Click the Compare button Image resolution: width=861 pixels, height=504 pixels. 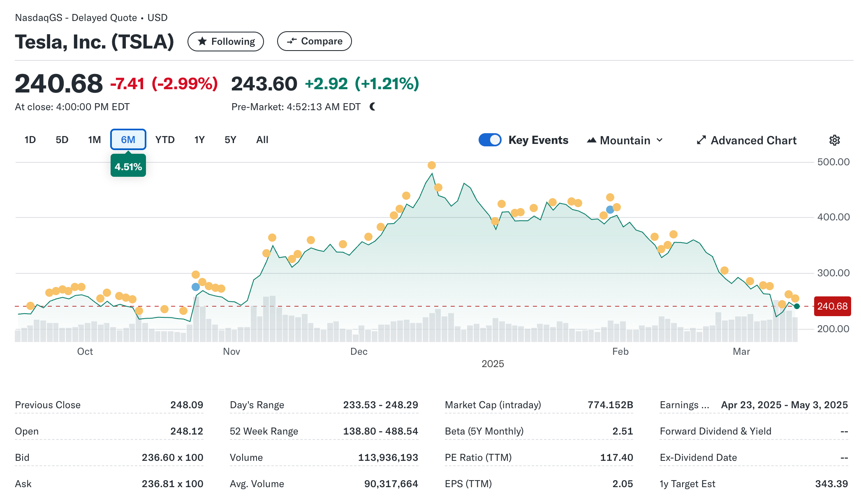pos(314,41)
